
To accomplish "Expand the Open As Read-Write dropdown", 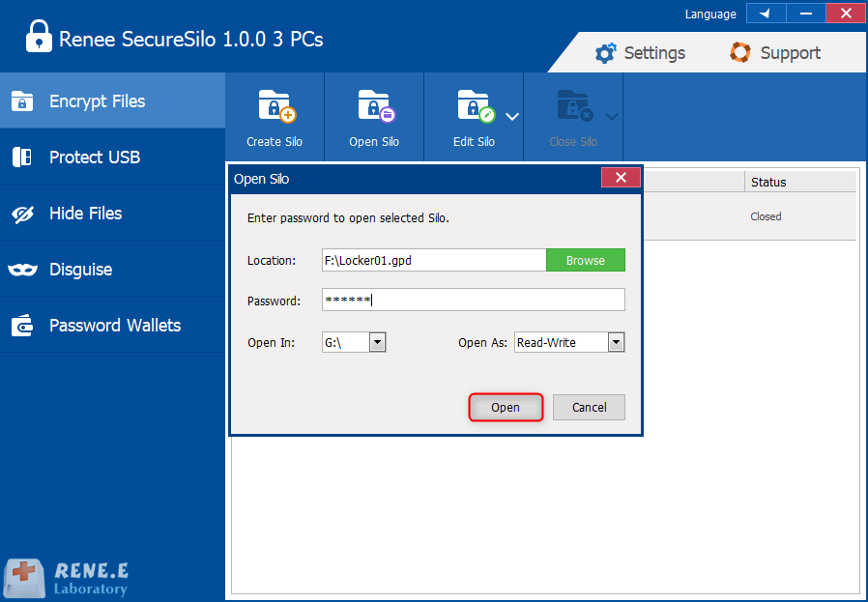I will tap(616, 343).
